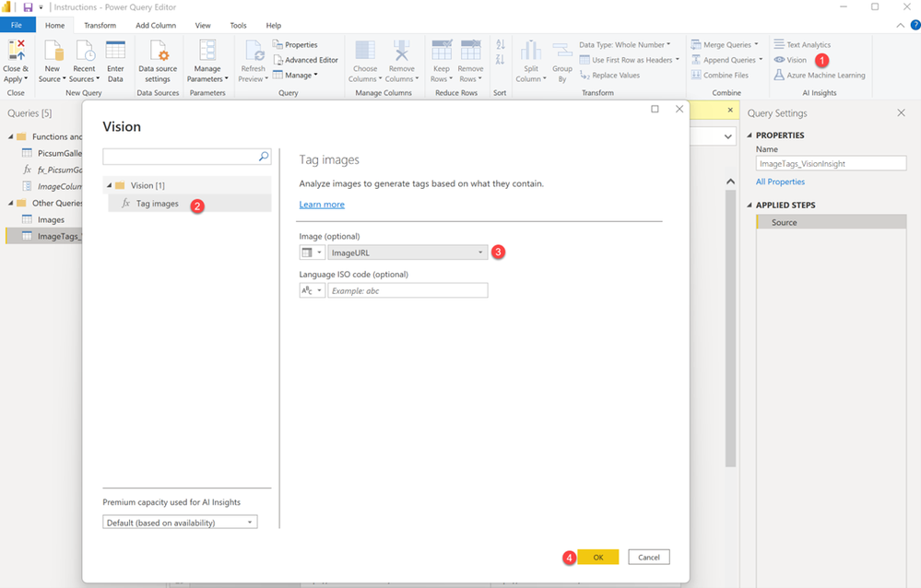Focus the Vision dialog search box
The height and width of the screenshot is (588, 921).
(187, 157)
